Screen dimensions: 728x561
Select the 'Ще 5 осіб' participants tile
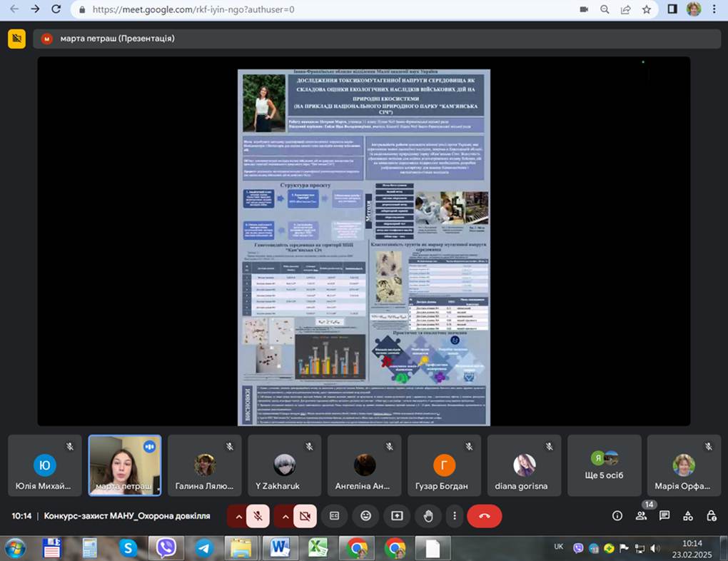[604, 465]
